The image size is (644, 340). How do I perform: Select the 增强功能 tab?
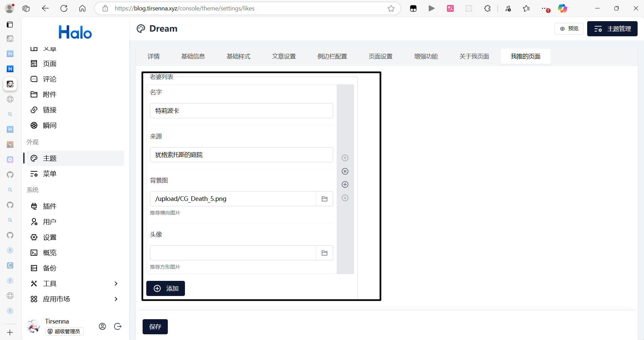426,56
